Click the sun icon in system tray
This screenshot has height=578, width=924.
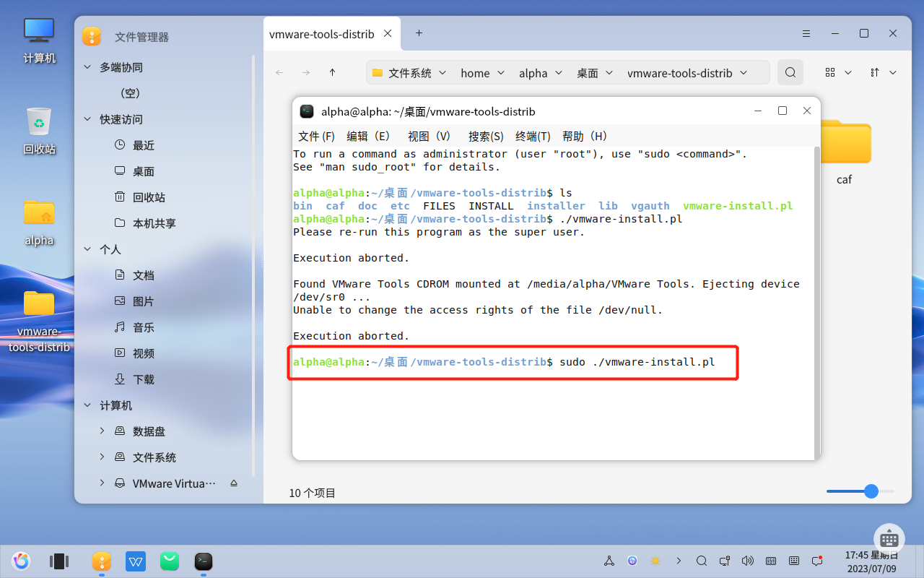(x=655, y=561)
